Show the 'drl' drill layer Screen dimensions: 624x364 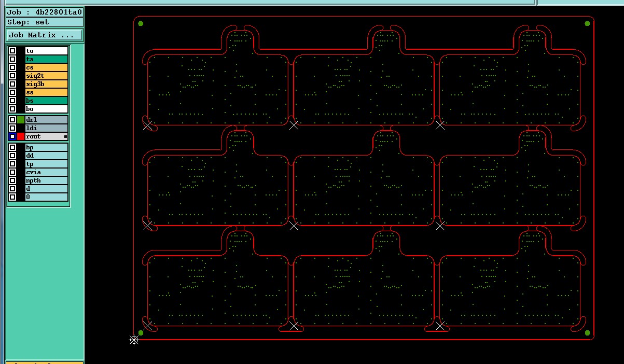coord(47,120)
